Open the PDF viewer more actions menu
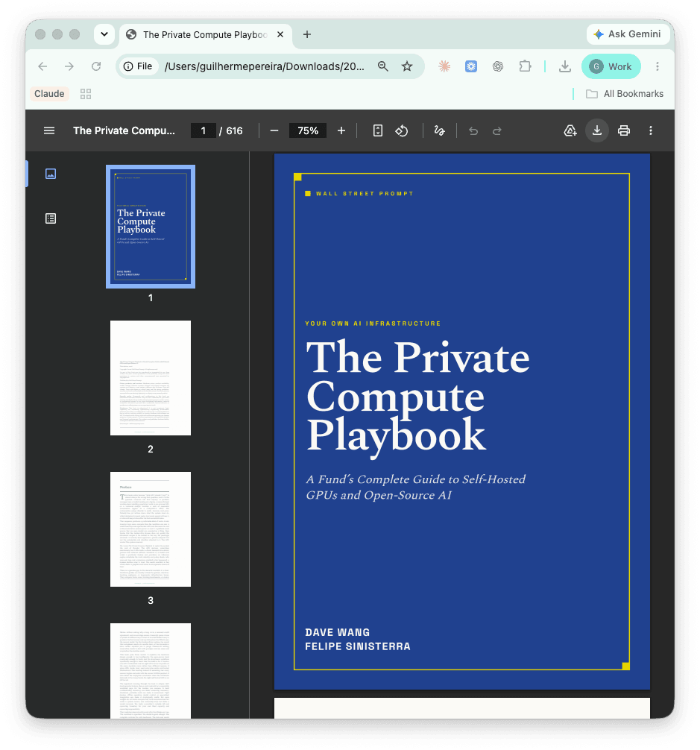The width and height of the screenshot is (700, 750). coord(651,130)
